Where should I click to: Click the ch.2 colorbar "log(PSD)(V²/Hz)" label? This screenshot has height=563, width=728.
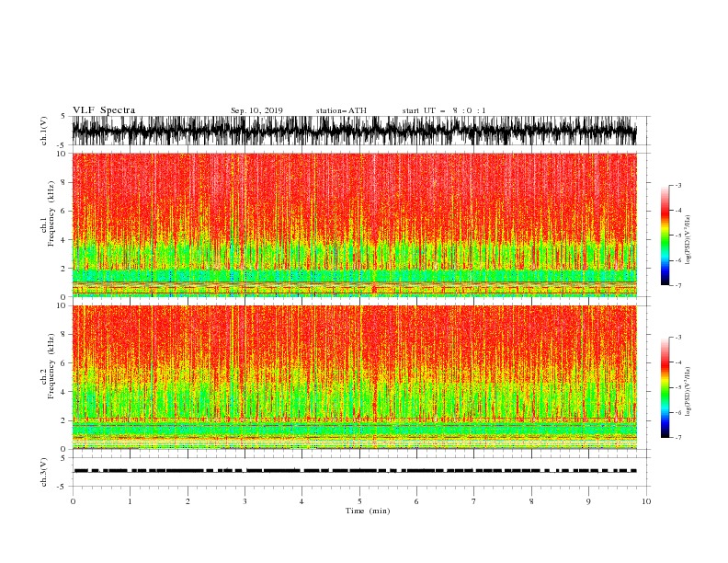click(x=688, y=392)
